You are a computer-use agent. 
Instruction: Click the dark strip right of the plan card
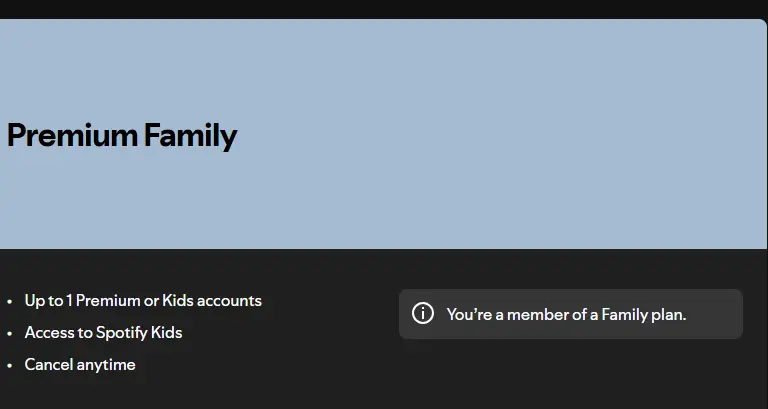tap(767, 245)
